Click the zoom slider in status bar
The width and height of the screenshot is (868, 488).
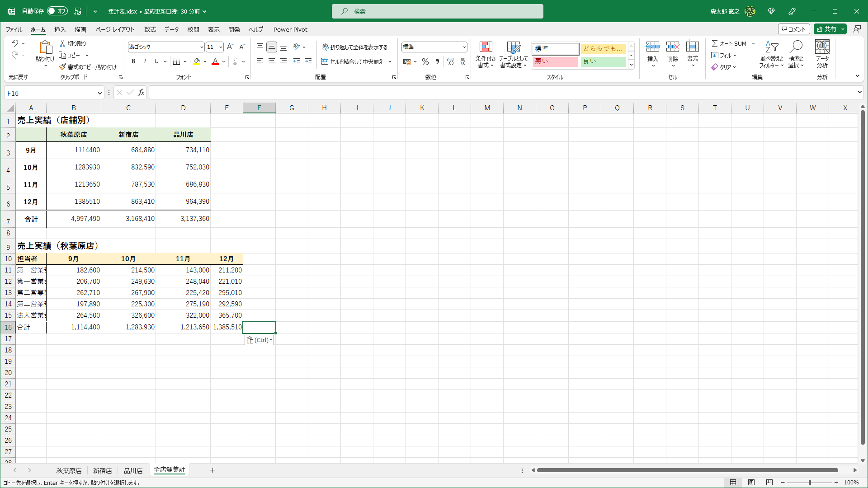click(x=809, y=483)
